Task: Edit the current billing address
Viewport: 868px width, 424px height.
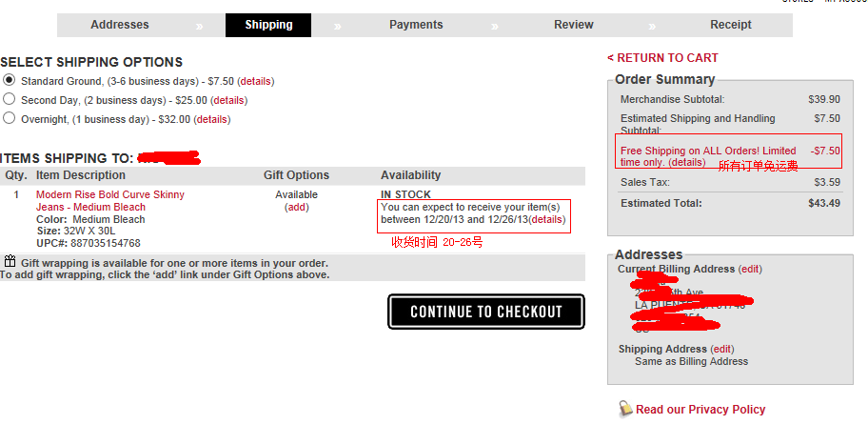Action: 750,269
